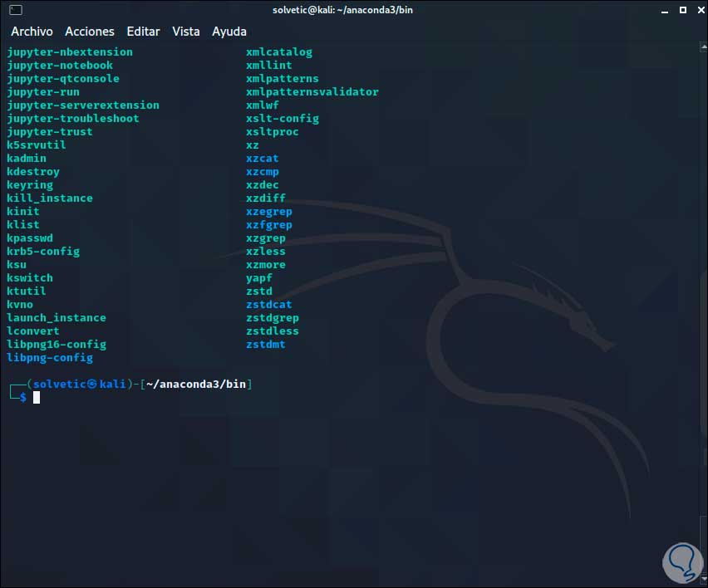Open the Editar menu
The height and width of the screenshot is (588, 708).
coord(143,32)
